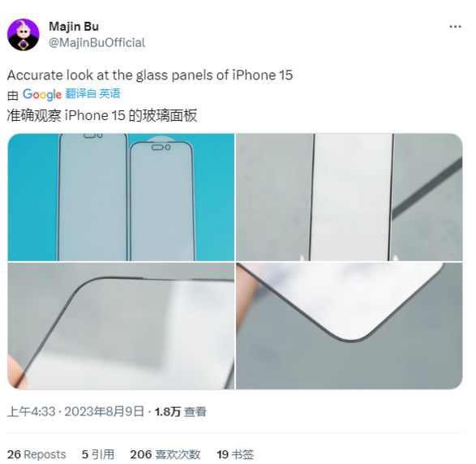This screenshot has width=476, height=464.
Task: Show the 206 喜欢次数 likes list
Action: 165,454
